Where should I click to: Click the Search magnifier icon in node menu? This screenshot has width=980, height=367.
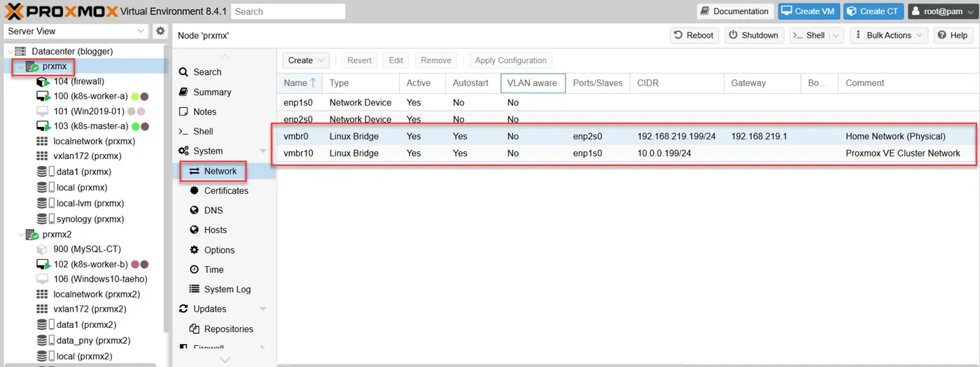183,72
